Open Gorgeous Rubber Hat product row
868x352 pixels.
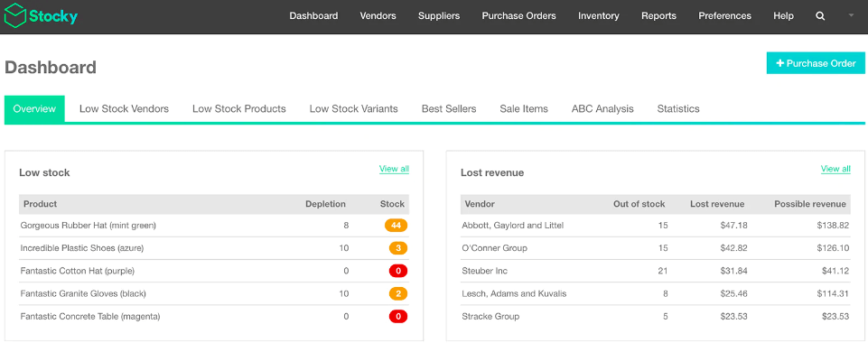[x=214, y=226]
